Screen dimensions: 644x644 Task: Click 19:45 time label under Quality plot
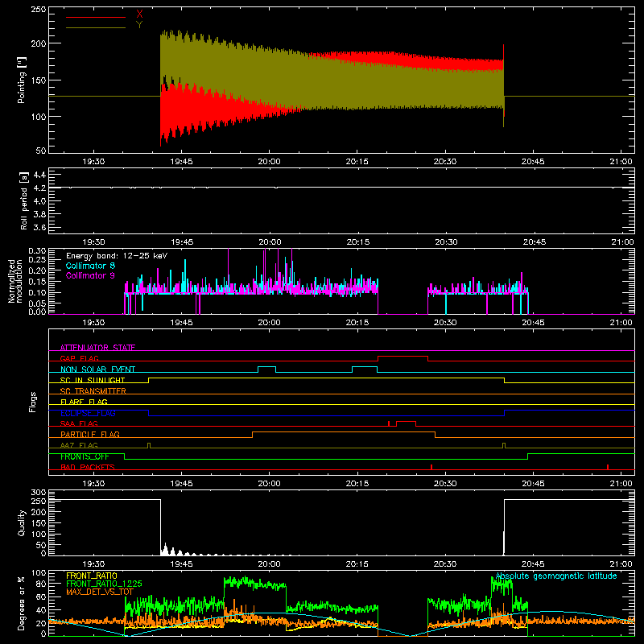click(182, 564)
